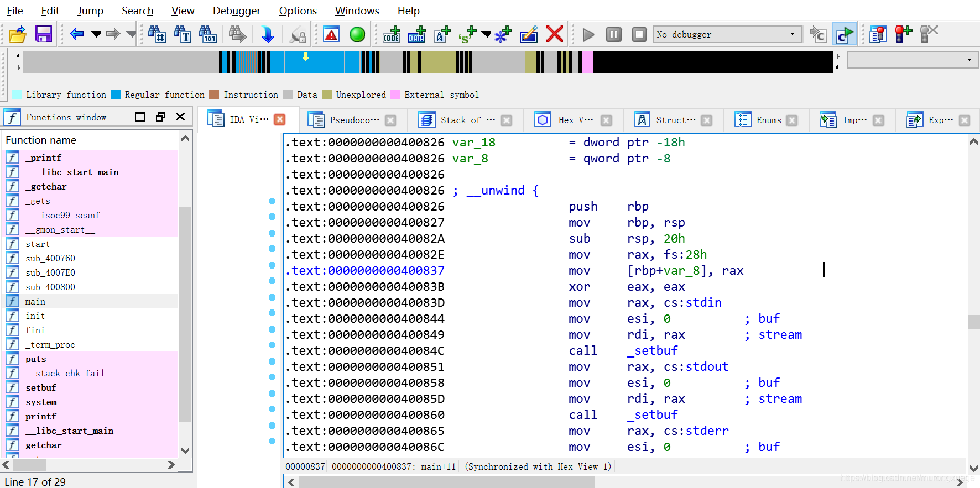Open forward-navigation history dropdown arrow
The height and width of the screenshot is (488, 980).
pos(131,34)
